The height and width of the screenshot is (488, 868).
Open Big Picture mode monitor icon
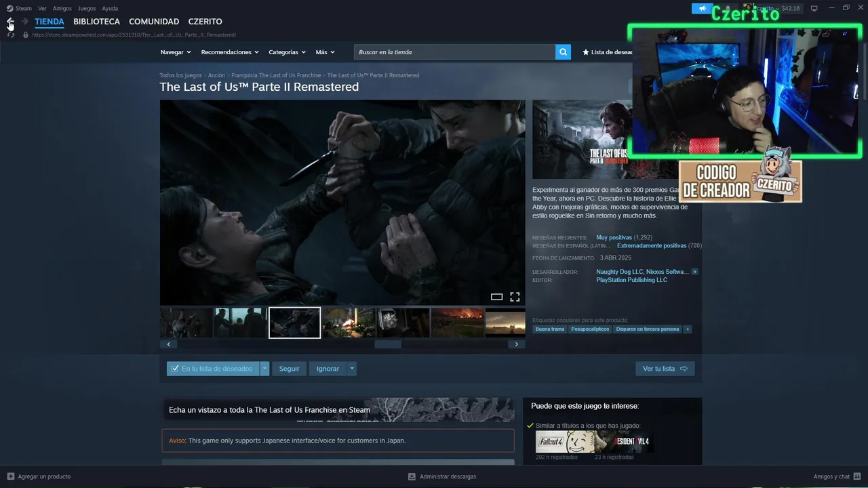coord(814,8)
